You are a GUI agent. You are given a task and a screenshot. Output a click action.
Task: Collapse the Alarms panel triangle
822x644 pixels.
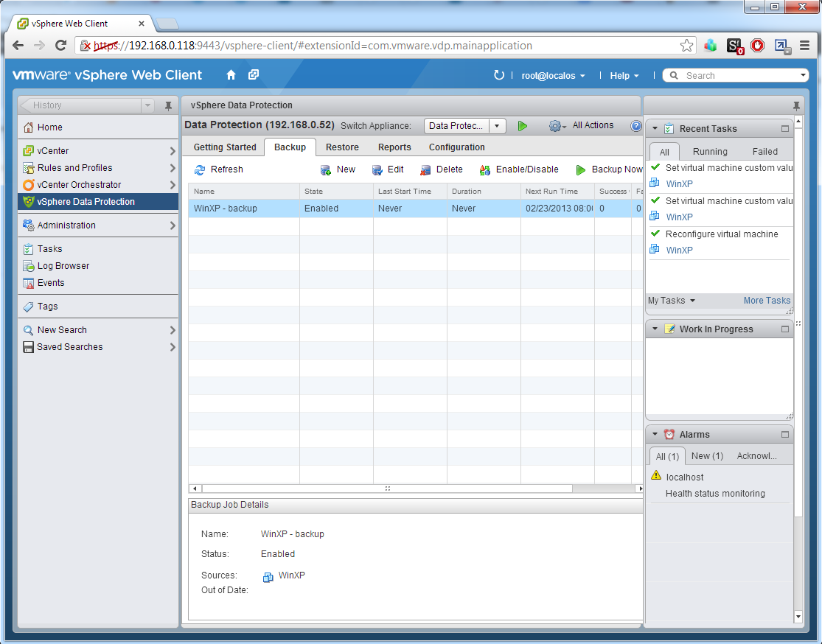tap(655, 435)
